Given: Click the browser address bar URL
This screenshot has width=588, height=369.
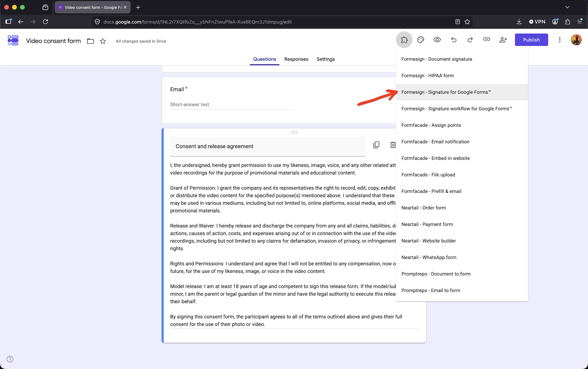Looking at the screenshot, I should 198,22.
